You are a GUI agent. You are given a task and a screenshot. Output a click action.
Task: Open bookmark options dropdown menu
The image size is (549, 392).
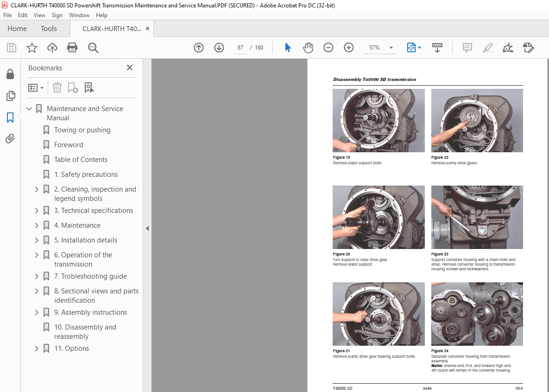(36, 87)
